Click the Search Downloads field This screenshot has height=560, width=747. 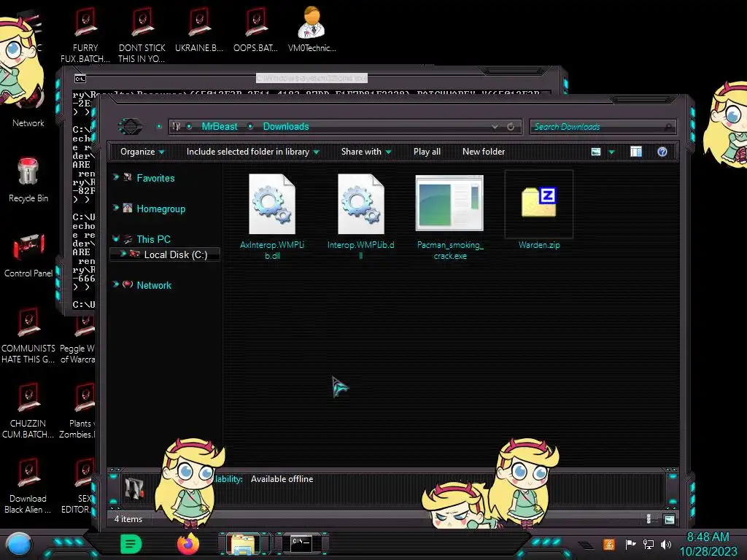[x=603, y=127]
